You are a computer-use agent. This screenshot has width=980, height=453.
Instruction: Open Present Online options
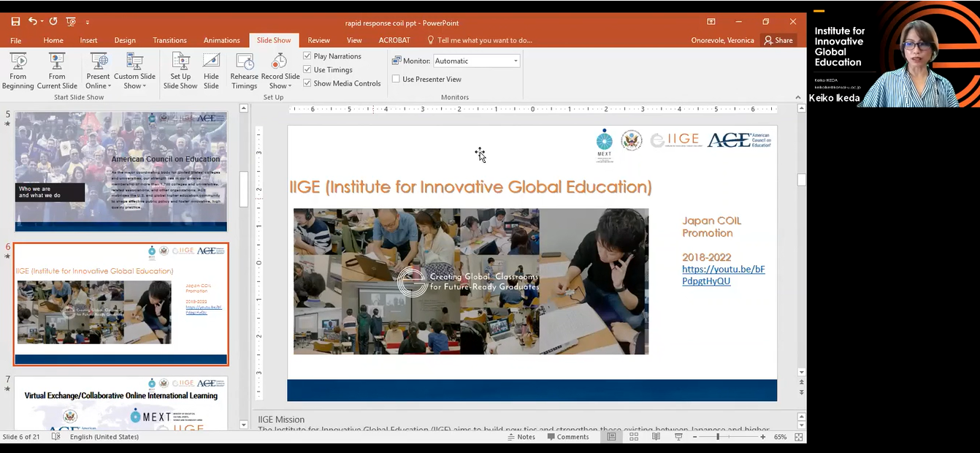point(98,71)
